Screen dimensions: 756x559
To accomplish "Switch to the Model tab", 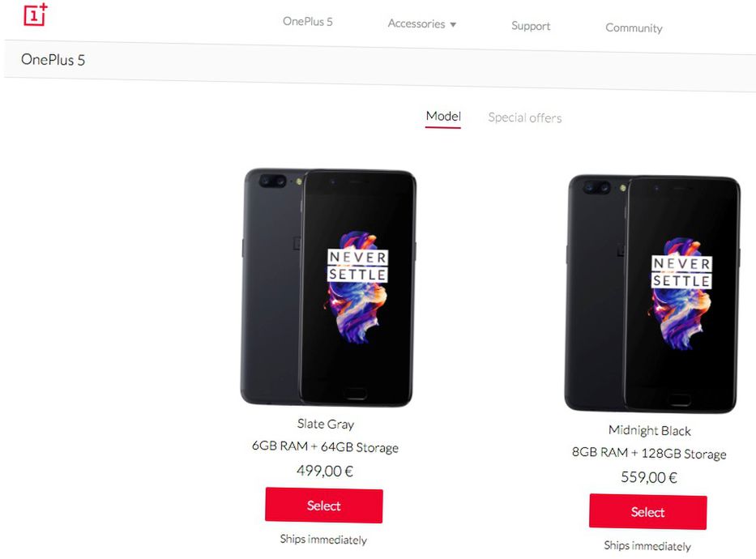I will pos(443,117).
